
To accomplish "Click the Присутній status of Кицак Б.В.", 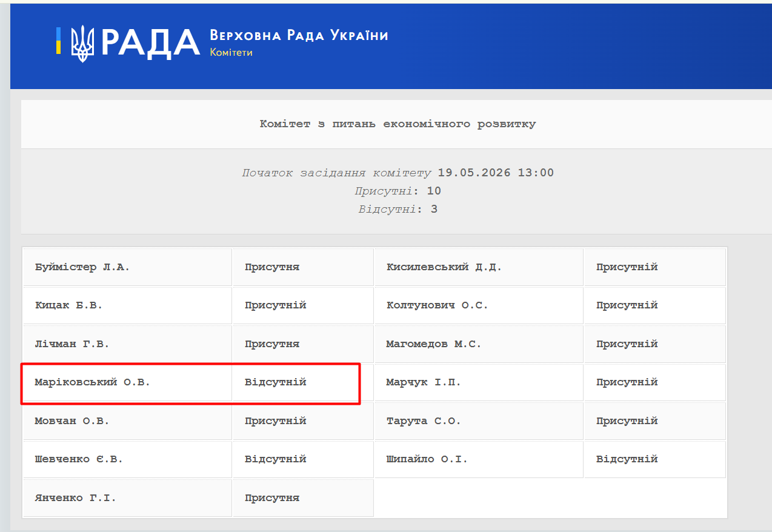I will [x=276, y=305].
